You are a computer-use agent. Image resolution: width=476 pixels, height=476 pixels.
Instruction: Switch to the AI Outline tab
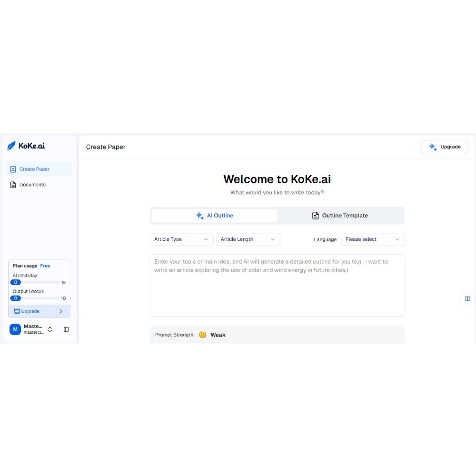pyautogui.click(x=215, y=216)
